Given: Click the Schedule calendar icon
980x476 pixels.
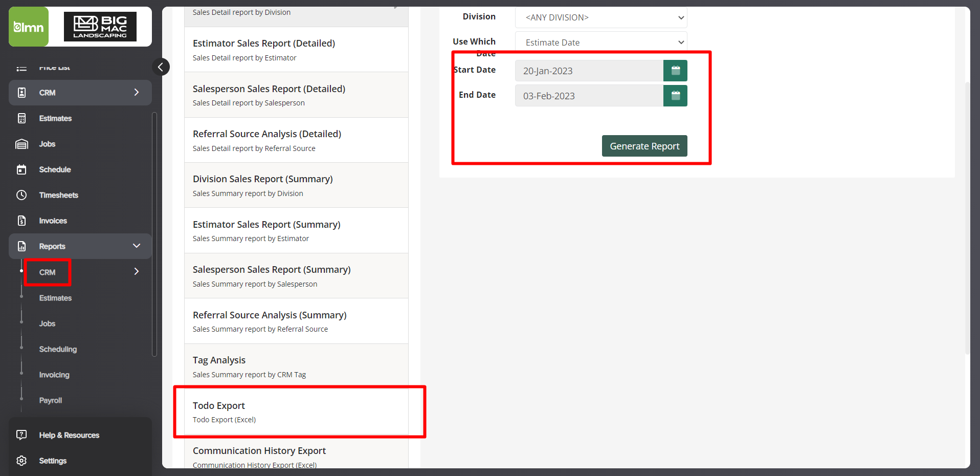Looking at the screenshot, I should coord(21,169).
